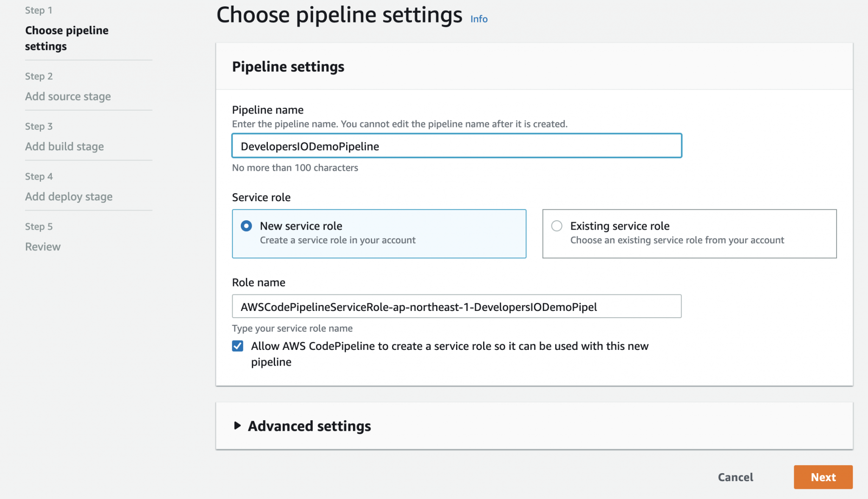Select Step 4 Add deploy stage
This screenshot has height=499, width=868.
[x=69, y=196]
